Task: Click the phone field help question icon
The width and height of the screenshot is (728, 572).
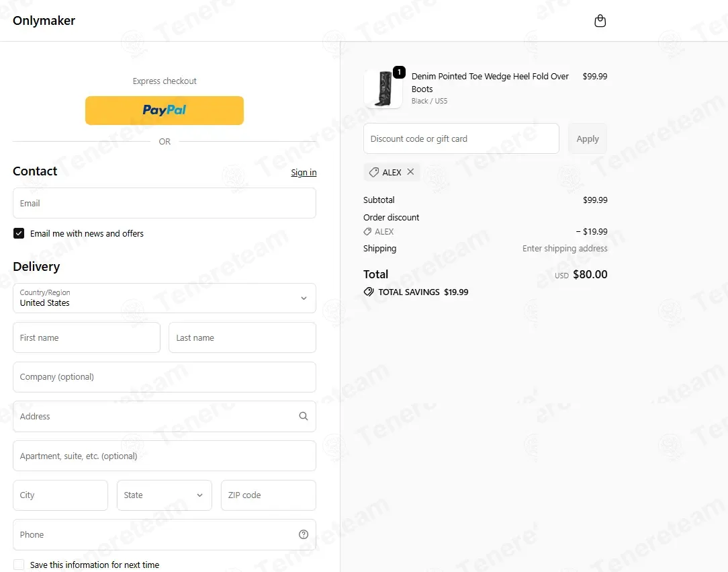Action: coord(303,534)
